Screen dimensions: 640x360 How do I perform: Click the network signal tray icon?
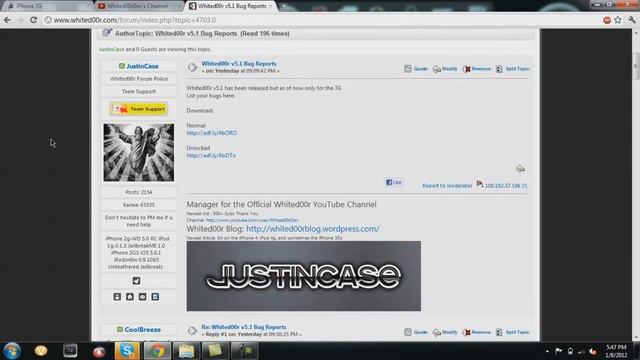581,351
